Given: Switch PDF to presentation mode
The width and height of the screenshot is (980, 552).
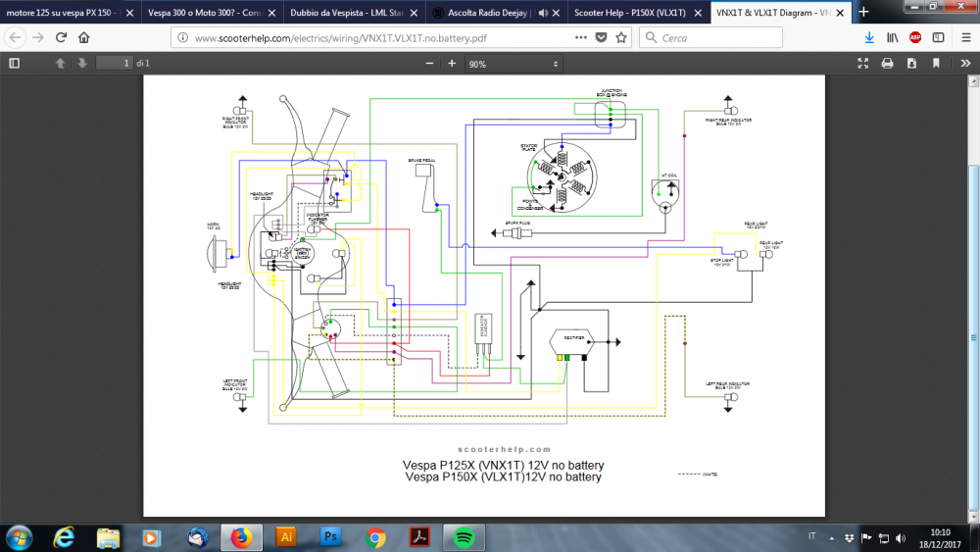Looking at the screenshot, I should tap(863, 63).
